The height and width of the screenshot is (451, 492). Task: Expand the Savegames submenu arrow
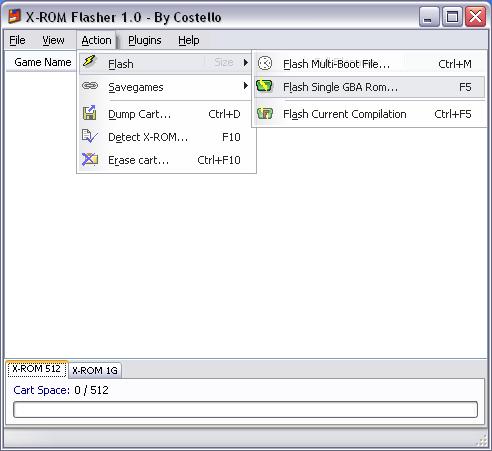click(x=246, y=86)
